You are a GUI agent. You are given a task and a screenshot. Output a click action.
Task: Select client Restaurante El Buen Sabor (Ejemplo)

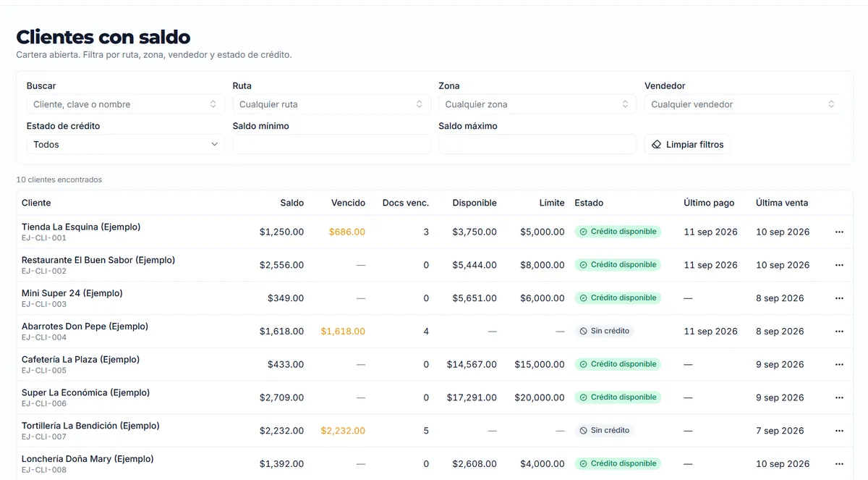coord(98,261)
